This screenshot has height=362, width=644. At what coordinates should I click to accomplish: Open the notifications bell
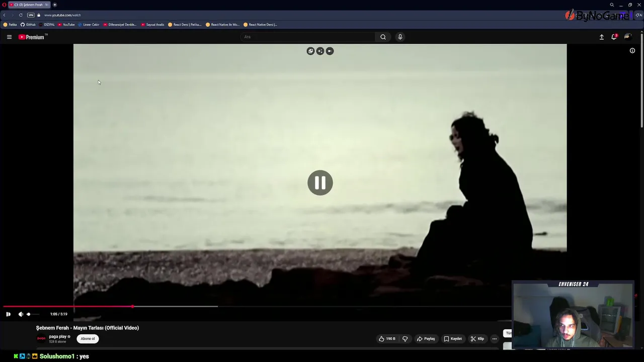[x=614, y=37]
